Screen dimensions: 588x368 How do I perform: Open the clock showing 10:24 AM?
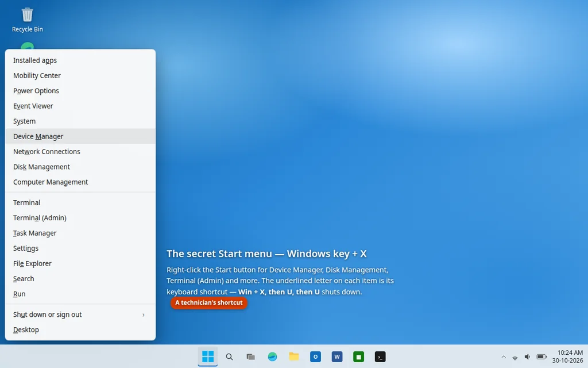click(567, 356)
